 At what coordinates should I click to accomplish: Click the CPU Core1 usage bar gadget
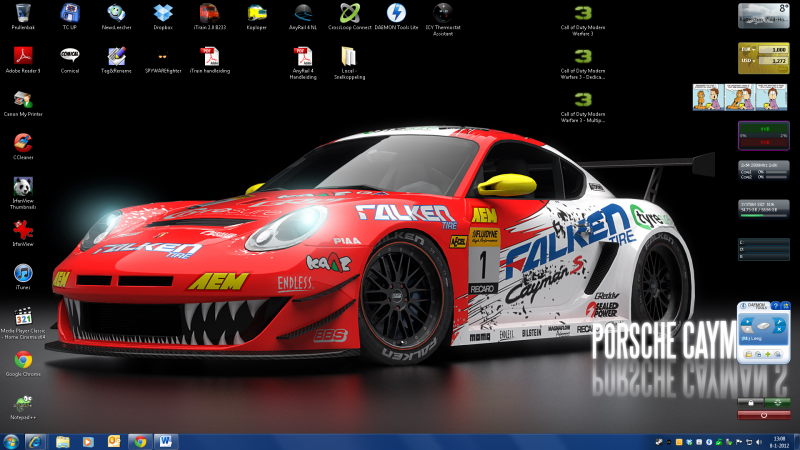(776, 172)
